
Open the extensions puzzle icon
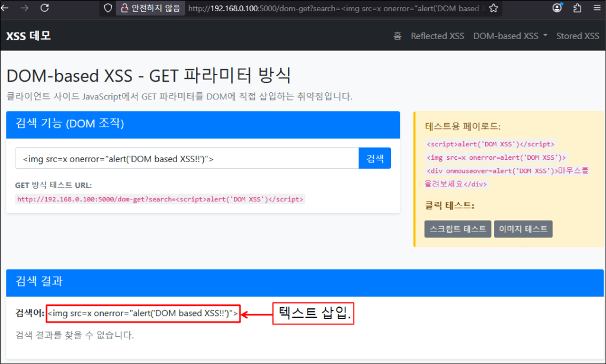click(x=577, y=8)
